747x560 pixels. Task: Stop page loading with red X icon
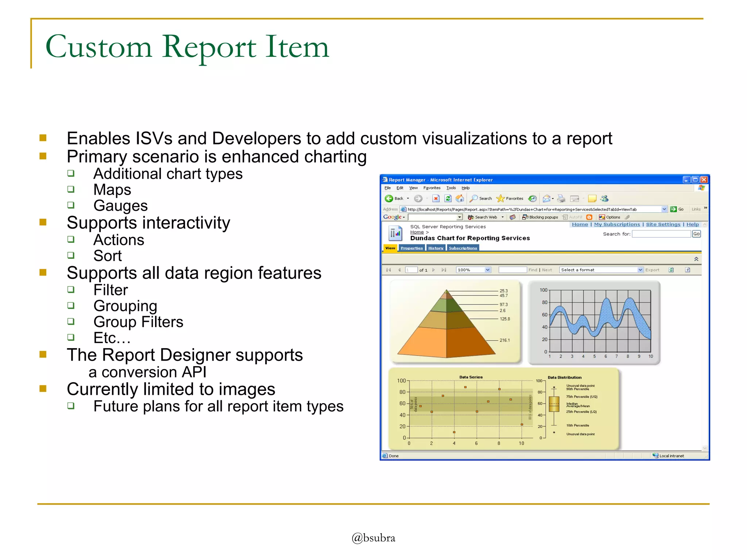436,199
